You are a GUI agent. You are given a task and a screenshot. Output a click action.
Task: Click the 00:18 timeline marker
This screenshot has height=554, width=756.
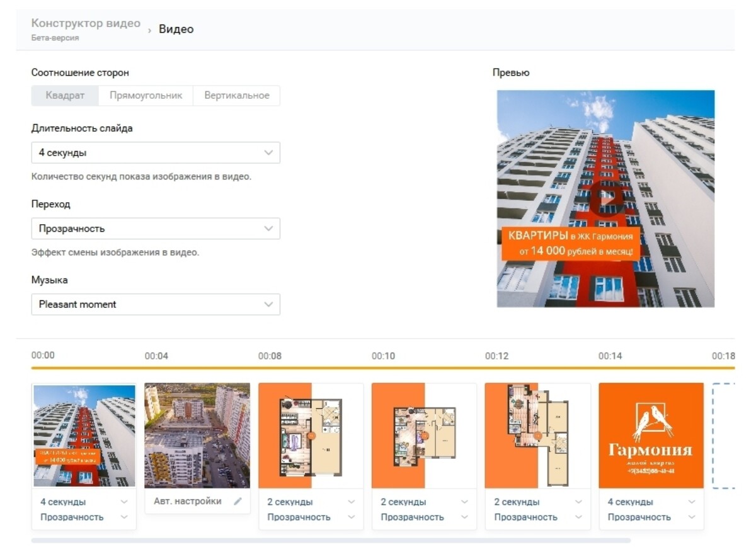pyautogui.click(x=723, y=356)
